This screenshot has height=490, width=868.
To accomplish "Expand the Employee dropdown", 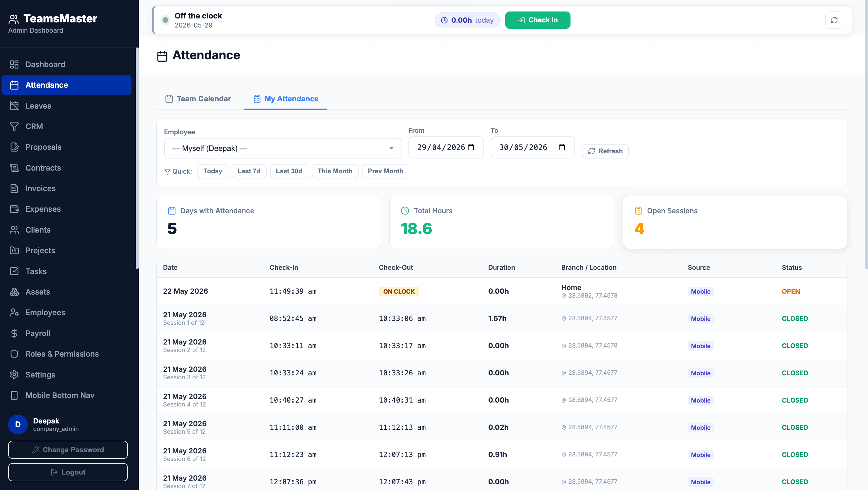I will pyautogui.click(x=283, y=148).
